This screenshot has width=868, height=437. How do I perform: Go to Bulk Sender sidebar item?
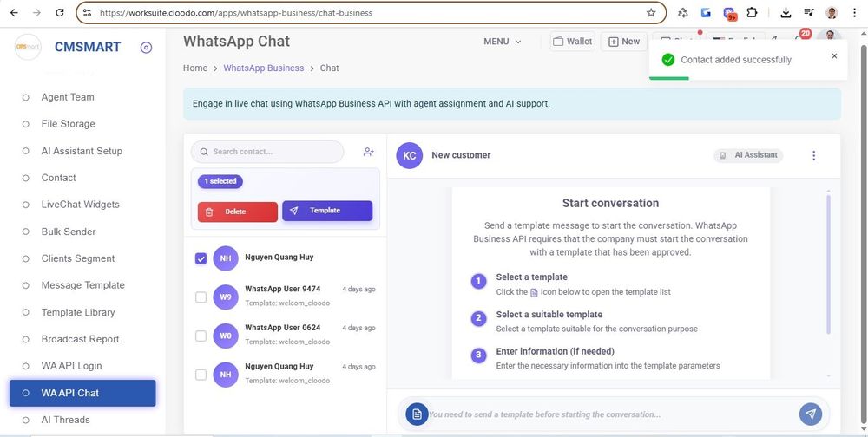pos(69,232)
